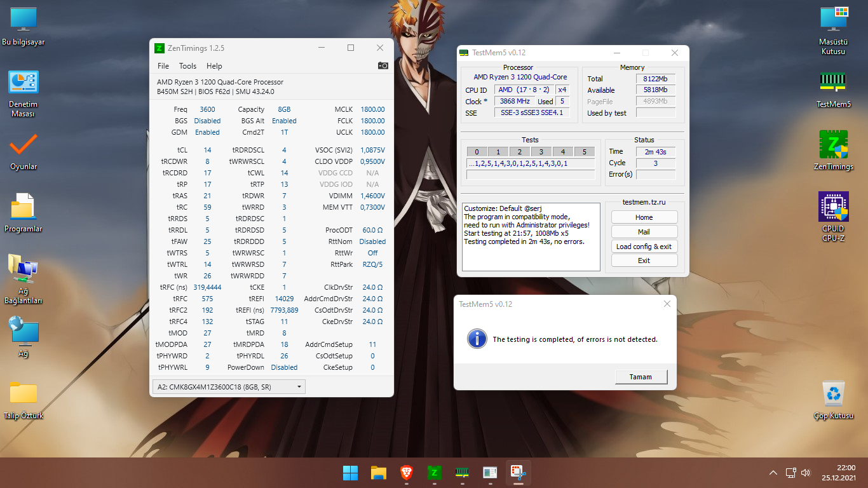Click the Total memory field 8122Mb
Image resolution: width=868 pixels, height=488 pixels.
(655, 79)
